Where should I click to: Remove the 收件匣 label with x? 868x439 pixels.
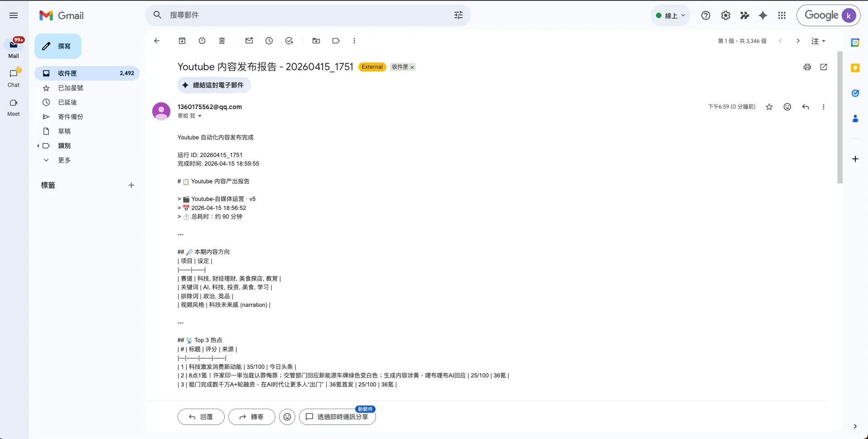tap(412, 67)
